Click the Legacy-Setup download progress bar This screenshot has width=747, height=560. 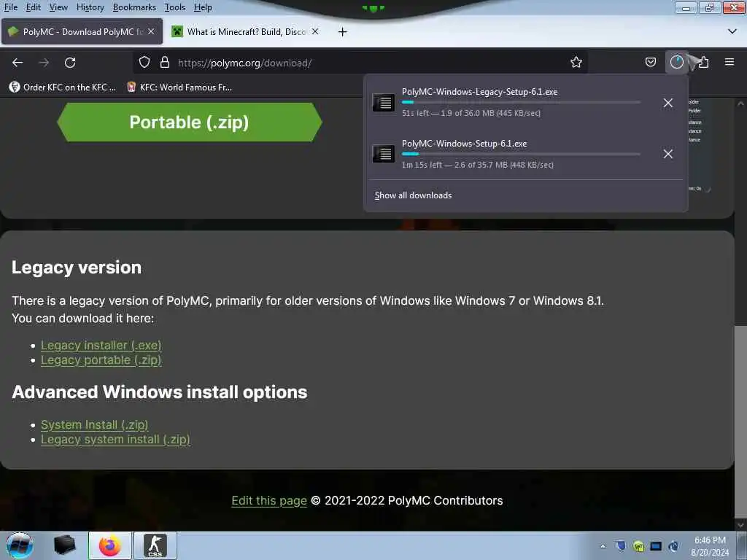[521, 102]
